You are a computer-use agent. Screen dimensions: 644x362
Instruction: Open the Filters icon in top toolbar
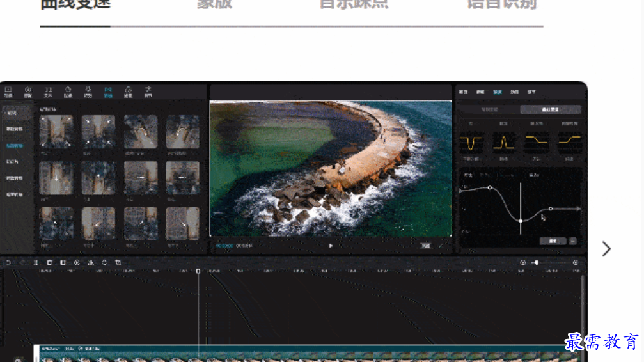tap(128, 91)
